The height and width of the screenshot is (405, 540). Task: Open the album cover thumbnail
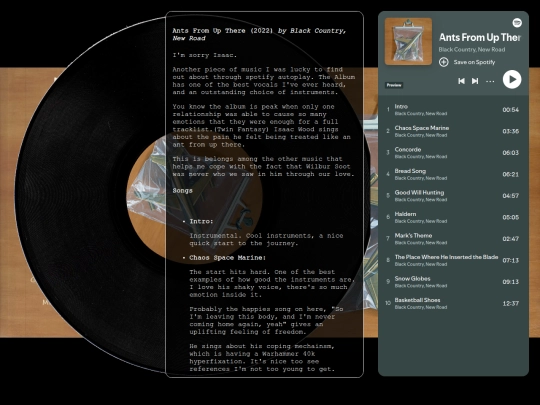tap(408, 41)
